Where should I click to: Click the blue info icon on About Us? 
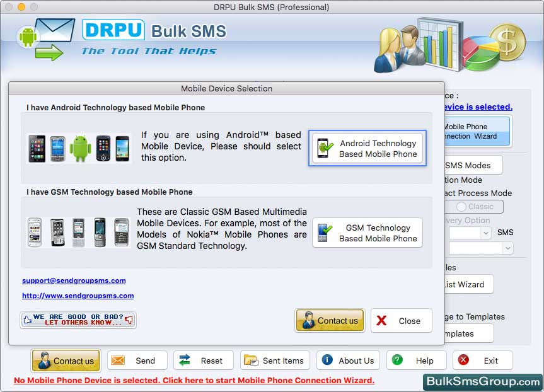click(327, 360)
